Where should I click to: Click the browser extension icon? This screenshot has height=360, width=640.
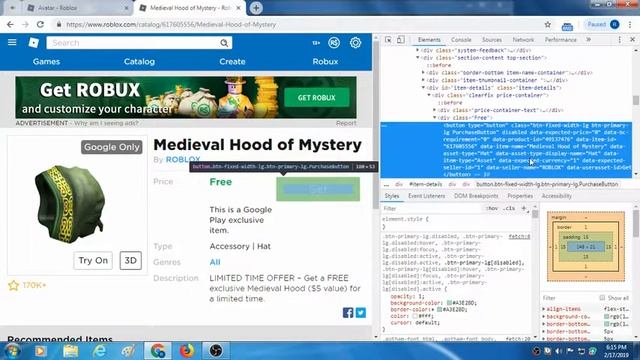click(567, 25)
